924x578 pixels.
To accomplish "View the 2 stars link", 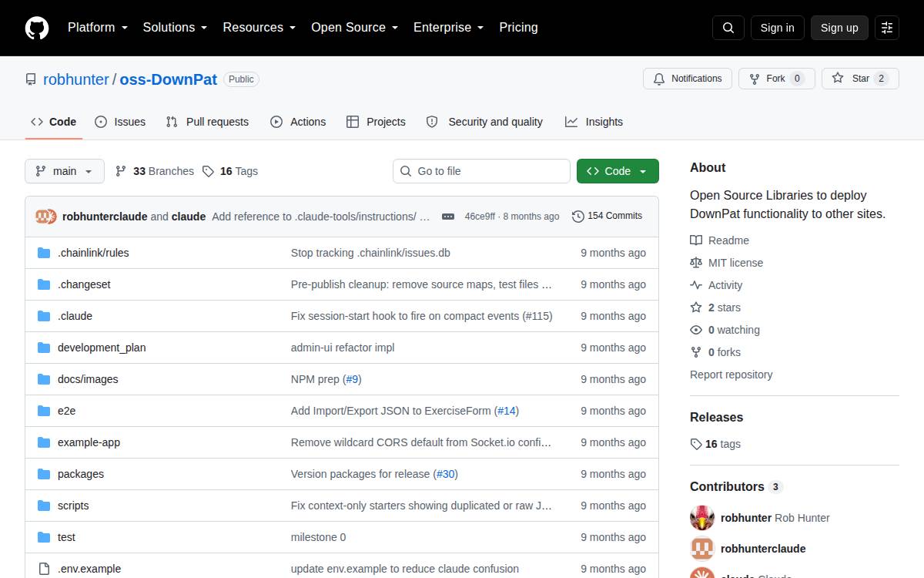I will (715, 307).
